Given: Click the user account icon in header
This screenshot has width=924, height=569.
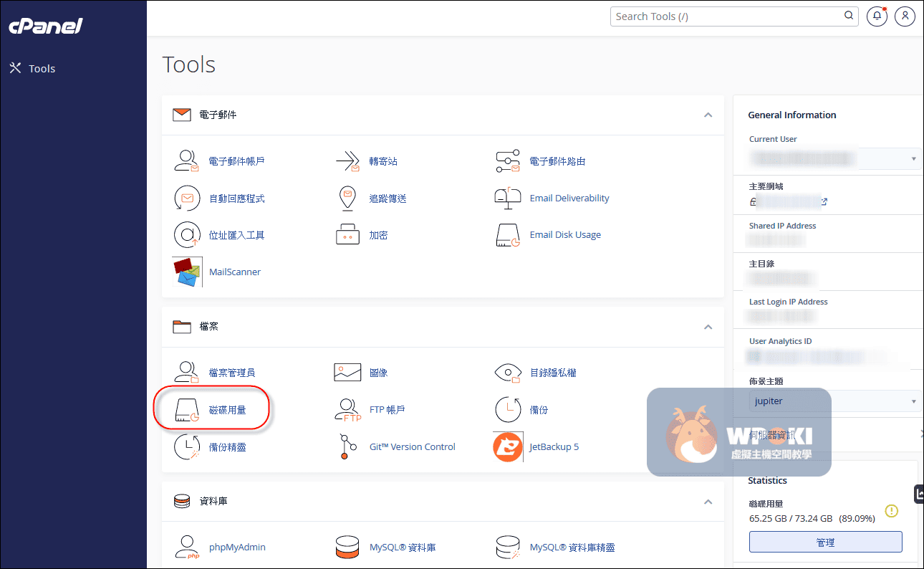Looking at the screenshot, I should [x=905, y=16].
